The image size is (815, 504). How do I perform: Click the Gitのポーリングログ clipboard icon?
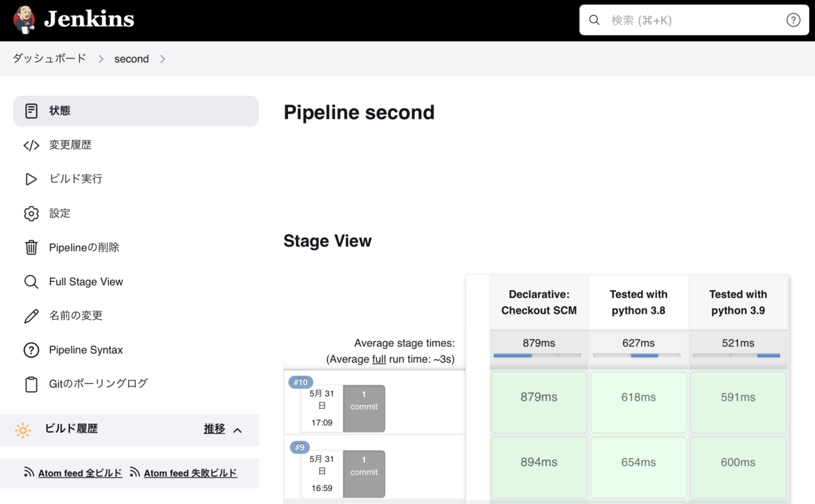coord(31,384)
